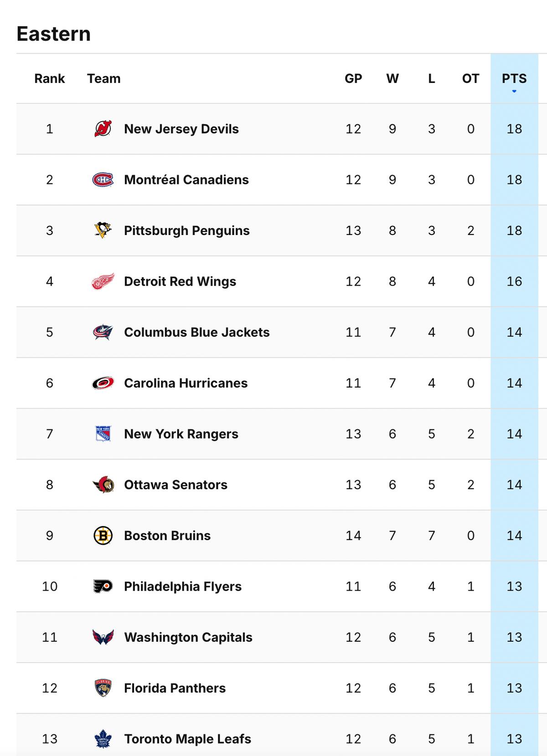Click the Boston Bruins logo
The height and width of the screenshot is (756, 547).
[103, 536]
